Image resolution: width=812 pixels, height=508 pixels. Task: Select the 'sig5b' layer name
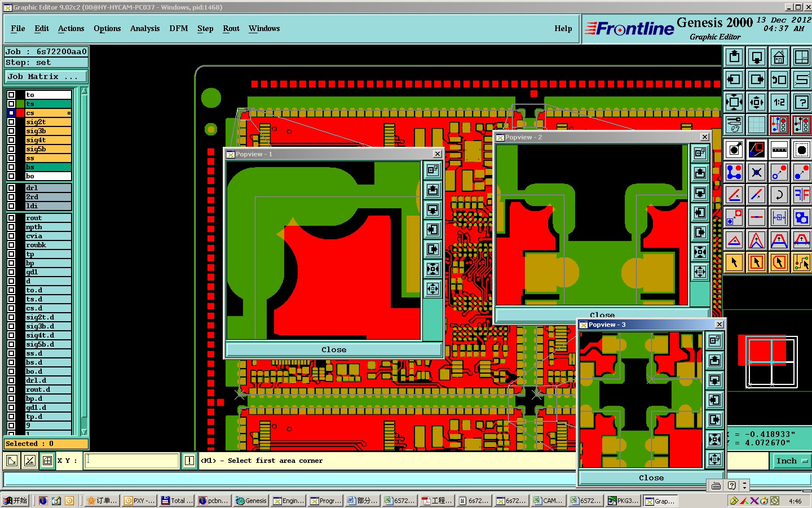48,149
